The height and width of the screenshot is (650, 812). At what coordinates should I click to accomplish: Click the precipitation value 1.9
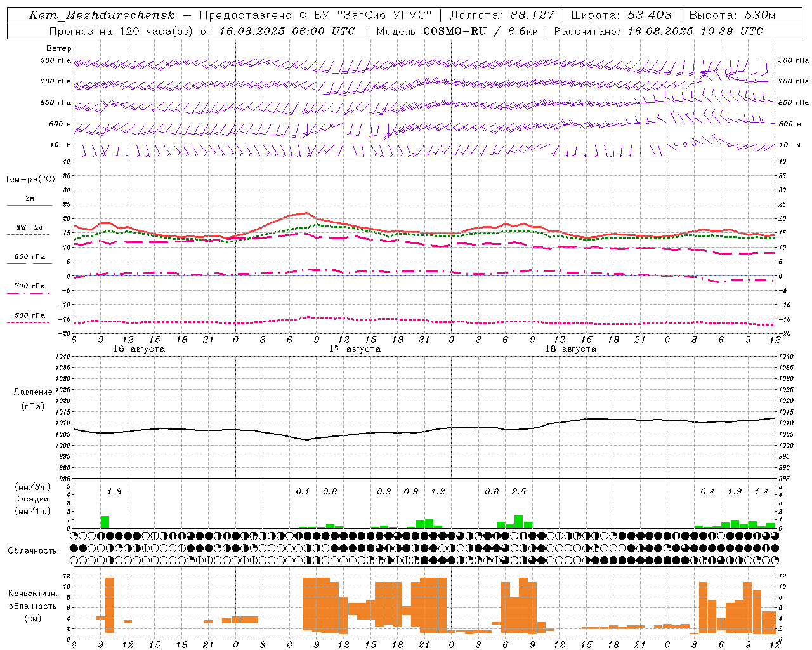coord(735,491)
